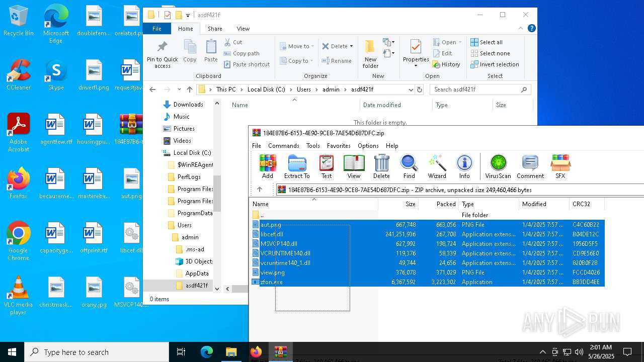This screenshot has width=644, height=362.
Task: Click Rename in Explorer Organize group
Action: [x=337, y=61]
